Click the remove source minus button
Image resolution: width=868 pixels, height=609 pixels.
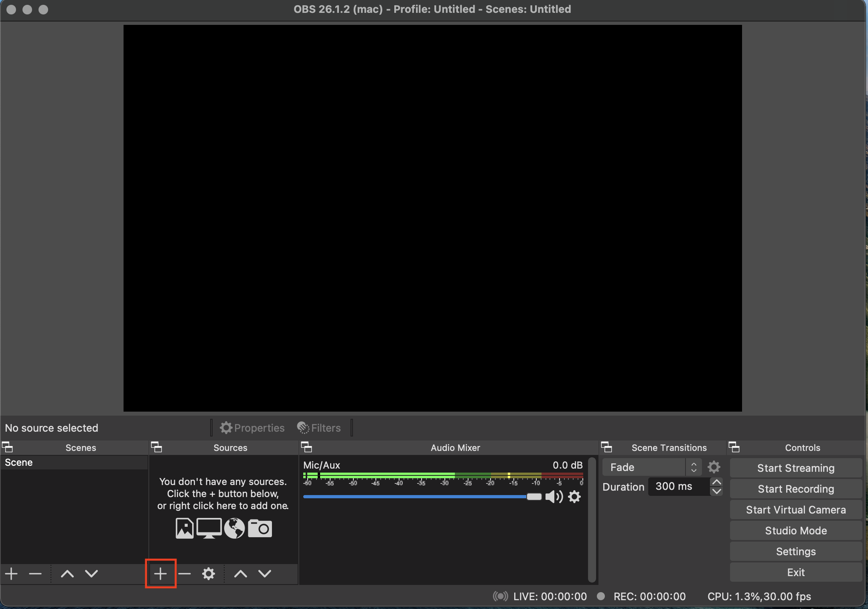click(x=185, y=574)
